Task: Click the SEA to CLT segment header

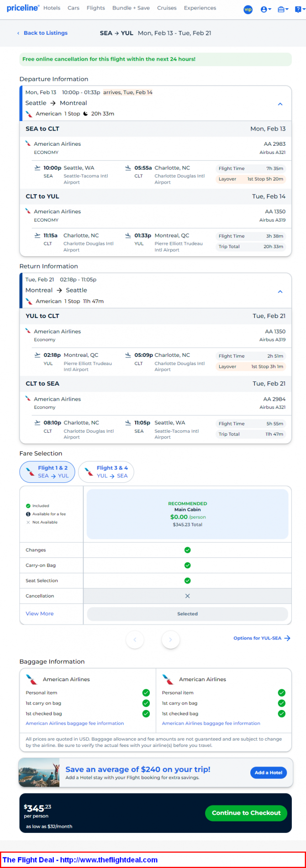Action: point(155,129)
